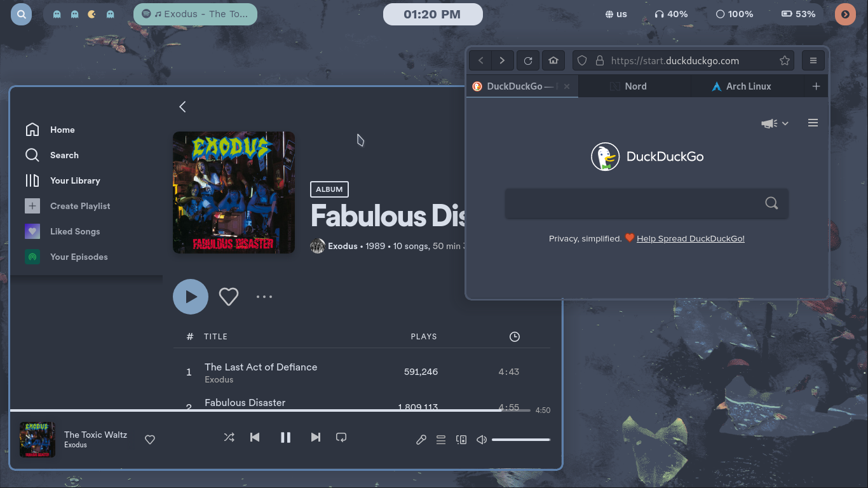This screenshot has height=488, width=868.
Task: Go to the previous track
Action: tap(255, 437)
